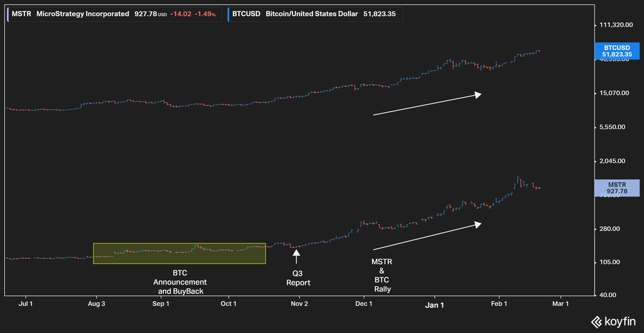Click the Sep 1 date label
Viewport: 644px width, 333px height.
[x=160, y=304]
